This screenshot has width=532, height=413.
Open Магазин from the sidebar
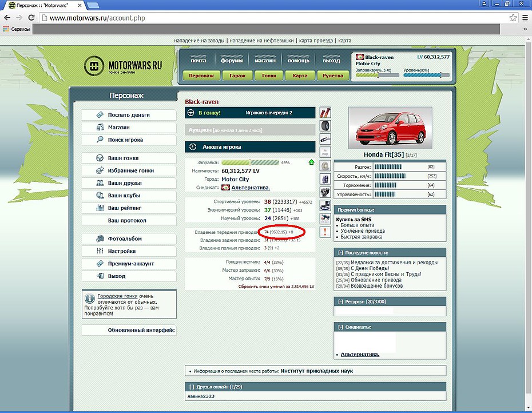(x=129, y=127)
